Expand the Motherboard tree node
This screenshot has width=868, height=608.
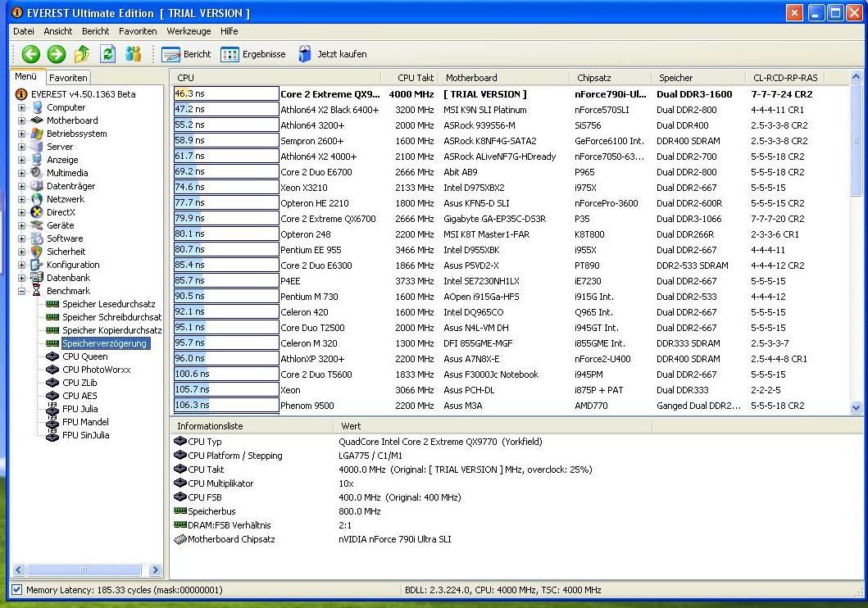[x=21, y=120]
